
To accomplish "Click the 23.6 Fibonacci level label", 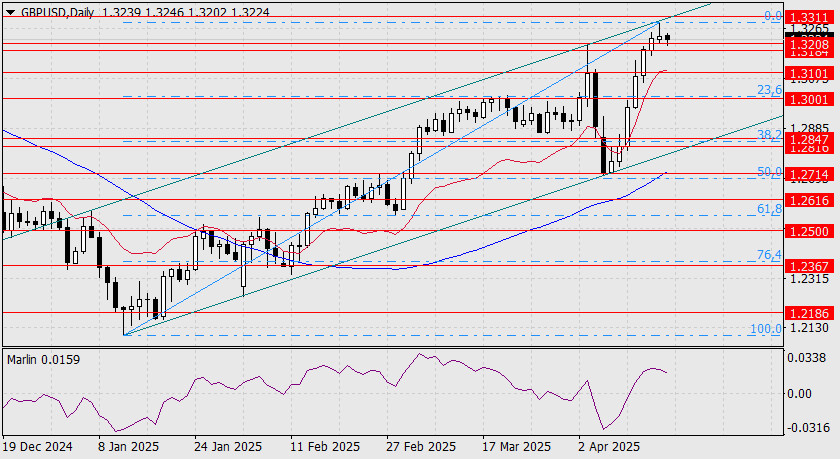I will (x=769, y=90).
